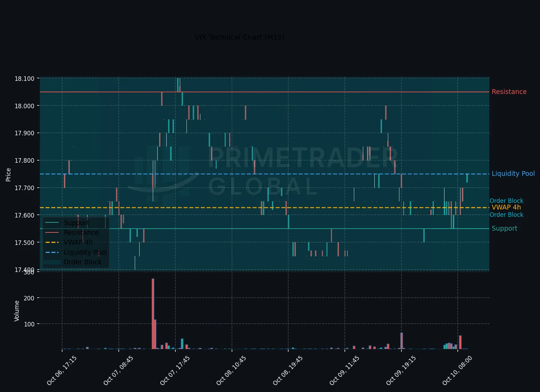Click the 17.800 price axis tick
The width and height of the screenshot is (540, 392).
(24, 161)
